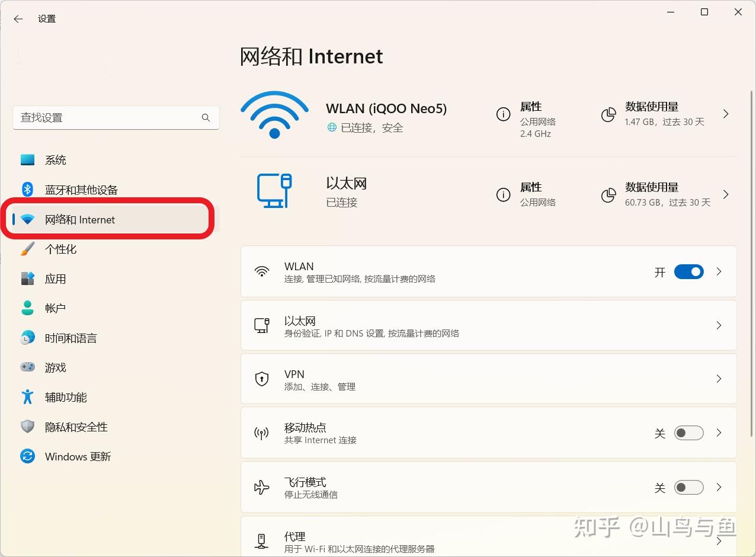Viewport: 756px width, 557px height.
Task: Open the 应用 settings section
Action: coord(55,278)
